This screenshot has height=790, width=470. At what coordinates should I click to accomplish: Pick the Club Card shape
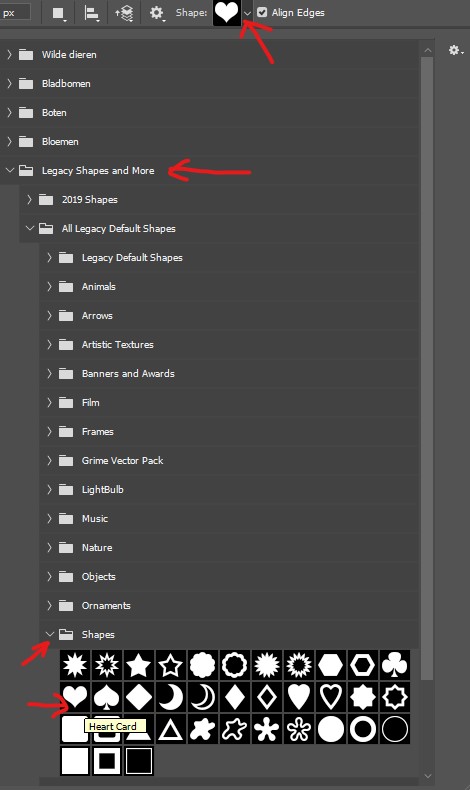point(395,665)
